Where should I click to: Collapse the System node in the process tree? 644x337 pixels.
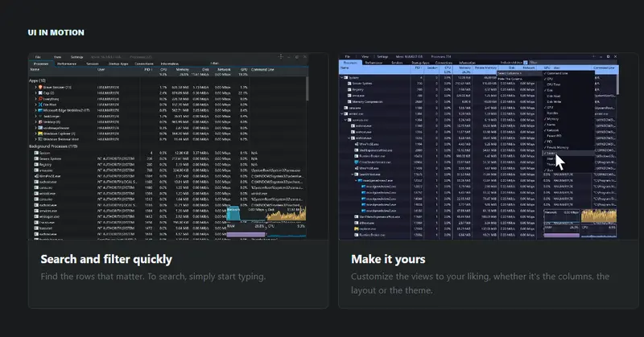pyautogui.click(x=341, y=77)
